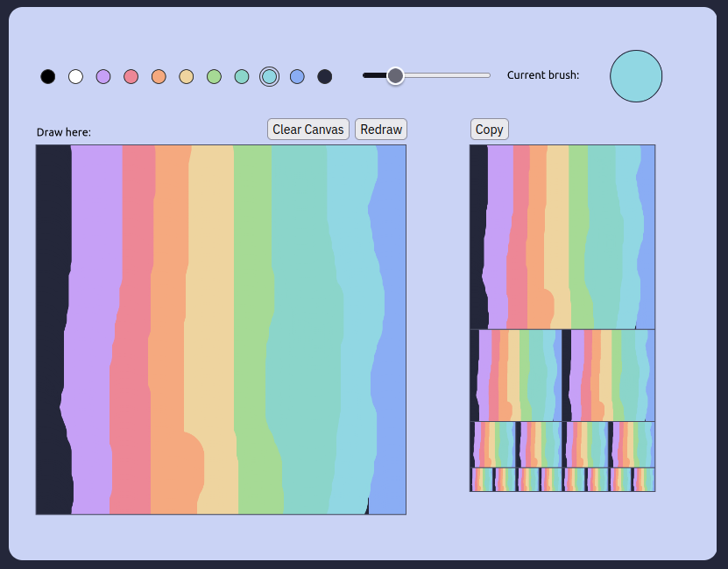The image size is (728, 569).
Task: Choose the light green color swatch
Action: (x=214, y=77)
